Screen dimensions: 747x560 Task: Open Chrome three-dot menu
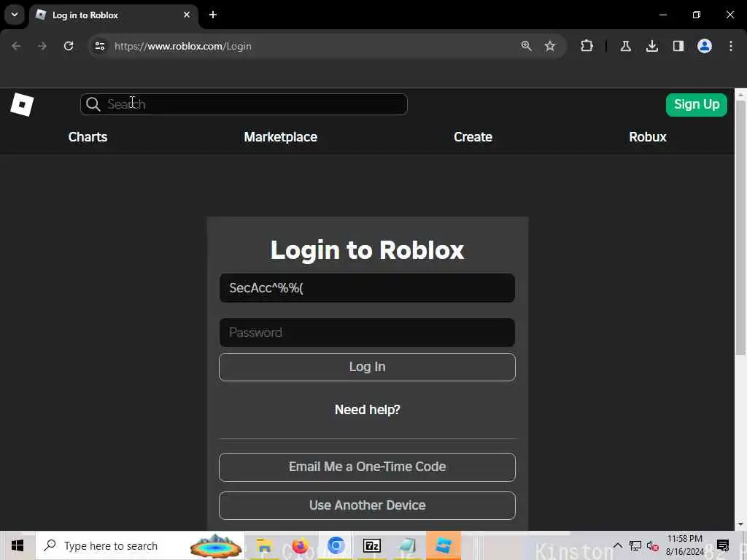tap(731, 46)
